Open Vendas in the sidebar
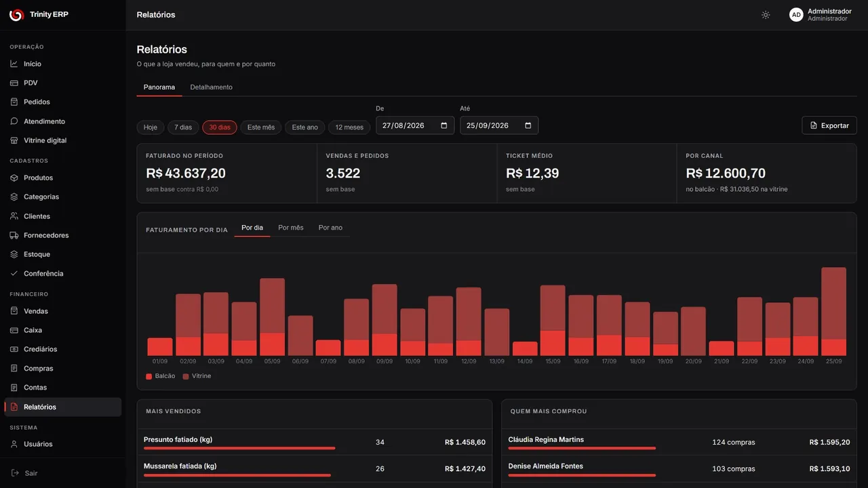This screenshot has height=488, width=868. [63, 311]
